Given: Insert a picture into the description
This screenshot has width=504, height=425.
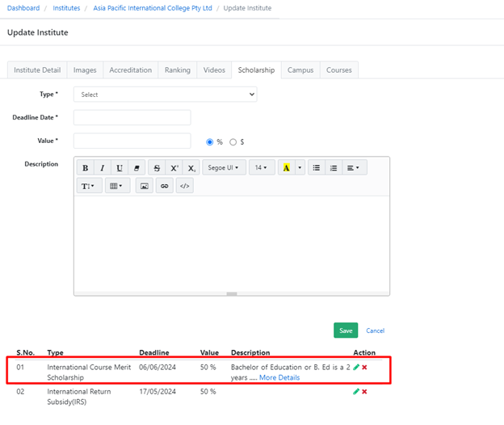Looking at the screenshot, I should (x=145, y=186).
